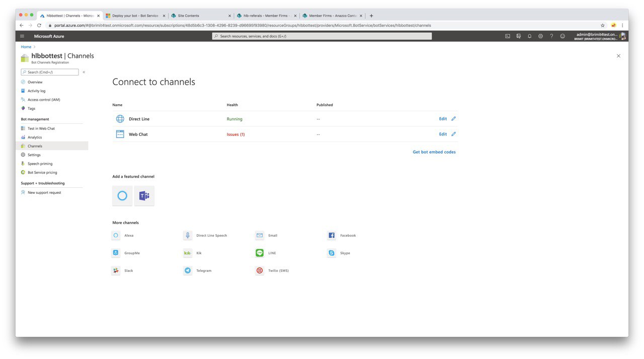Viewport: 644px width, 359px height.
Task: Click the Skype channel icon
Action: pos(332,253)
